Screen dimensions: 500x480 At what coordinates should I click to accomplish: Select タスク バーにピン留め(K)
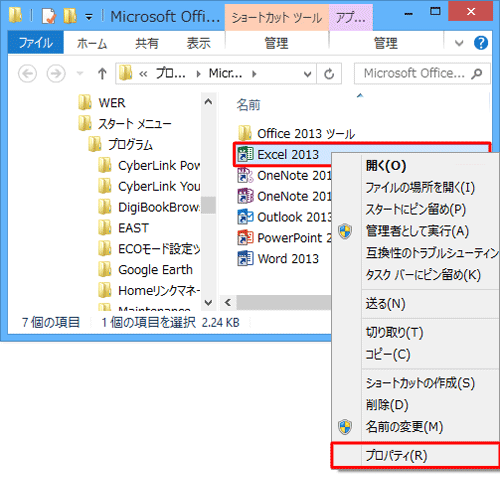pos(423,275)
